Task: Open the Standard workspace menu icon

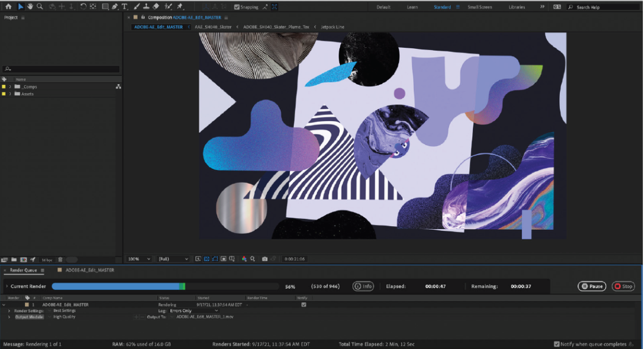Action: pos(457,7)
